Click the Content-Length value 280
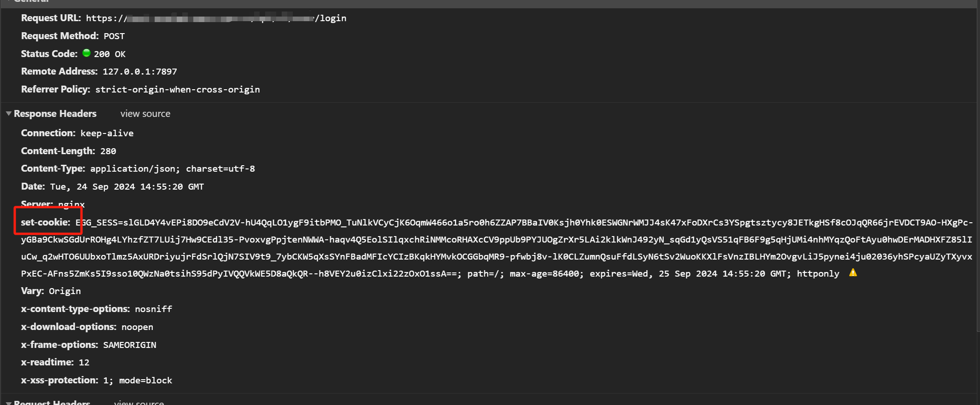Viewport: 980px width, 405px height. click(x=108, y=151)
